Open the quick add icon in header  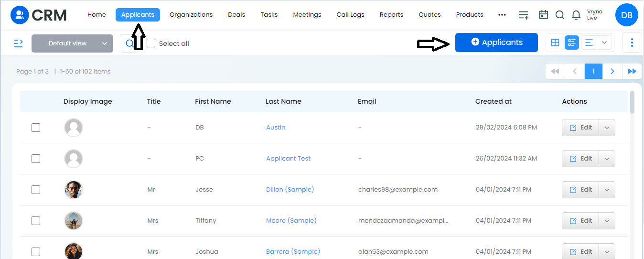tap(524, 15)
